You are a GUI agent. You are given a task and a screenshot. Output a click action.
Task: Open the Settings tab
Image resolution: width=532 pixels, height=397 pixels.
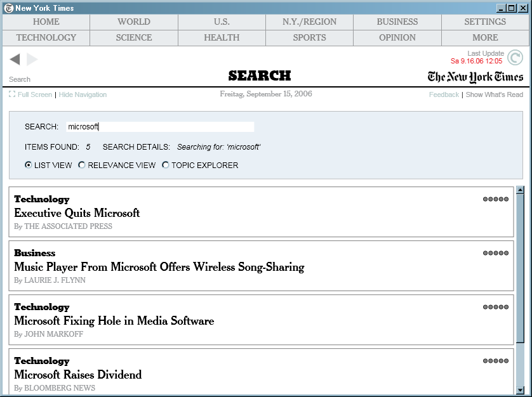[485, 22]
